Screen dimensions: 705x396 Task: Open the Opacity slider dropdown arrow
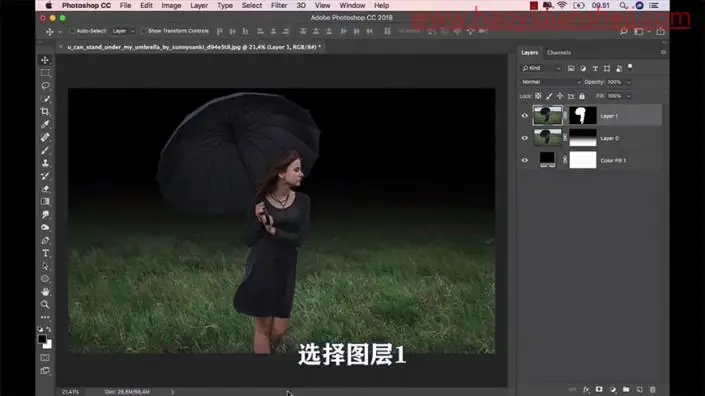tap(629, 82)
